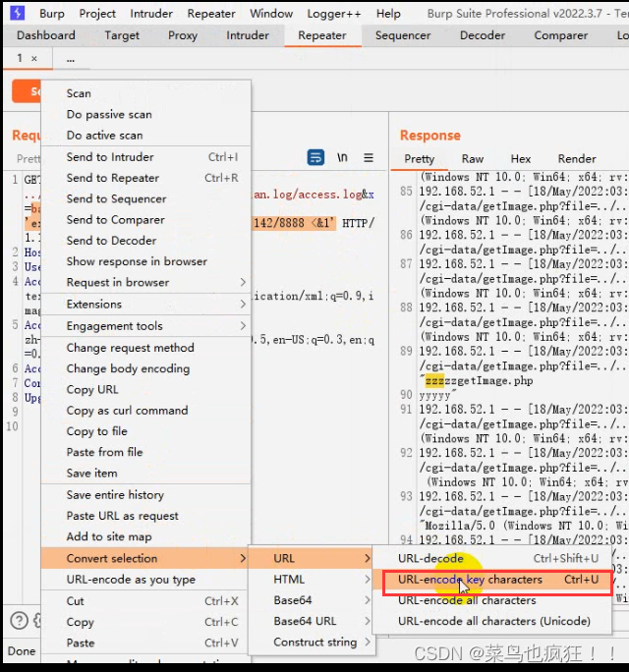629x672 pixels.
Task: Choose Change request method
Action: click(x=145, y=348)
